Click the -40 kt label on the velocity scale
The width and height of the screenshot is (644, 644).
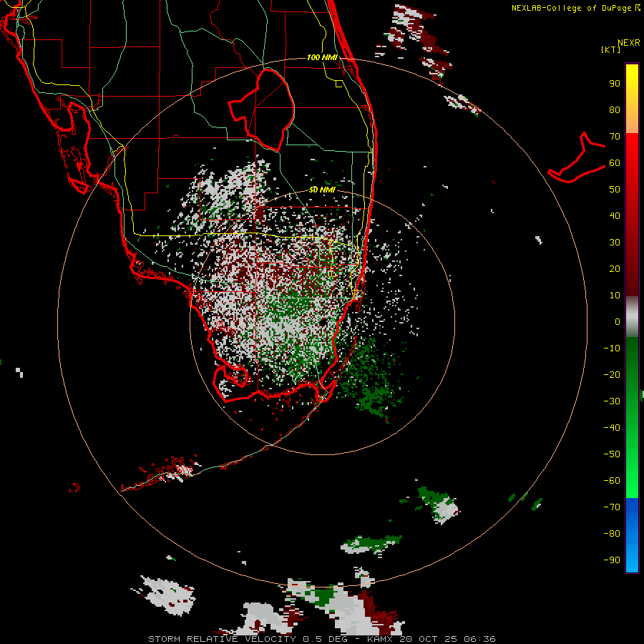[x=612, y=428]
